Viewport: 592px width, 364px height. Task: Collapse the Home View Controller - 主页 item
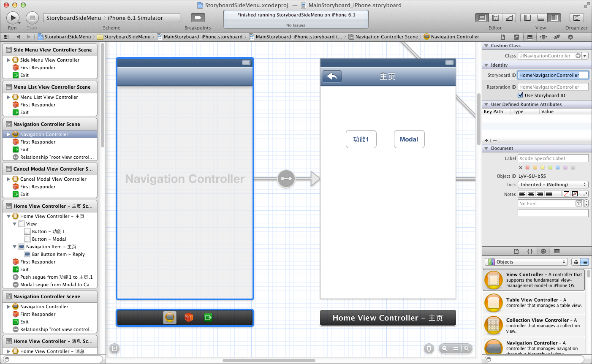(x=8, y=216)
